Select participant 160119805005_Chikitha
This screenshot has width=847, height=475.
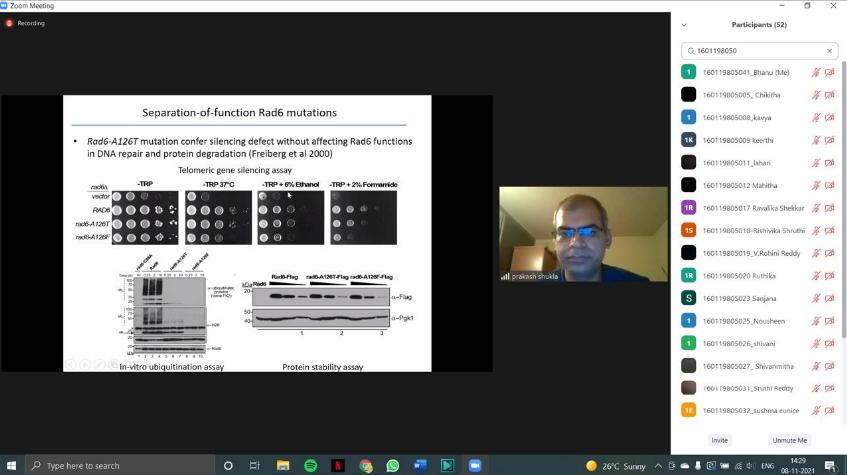758,95
